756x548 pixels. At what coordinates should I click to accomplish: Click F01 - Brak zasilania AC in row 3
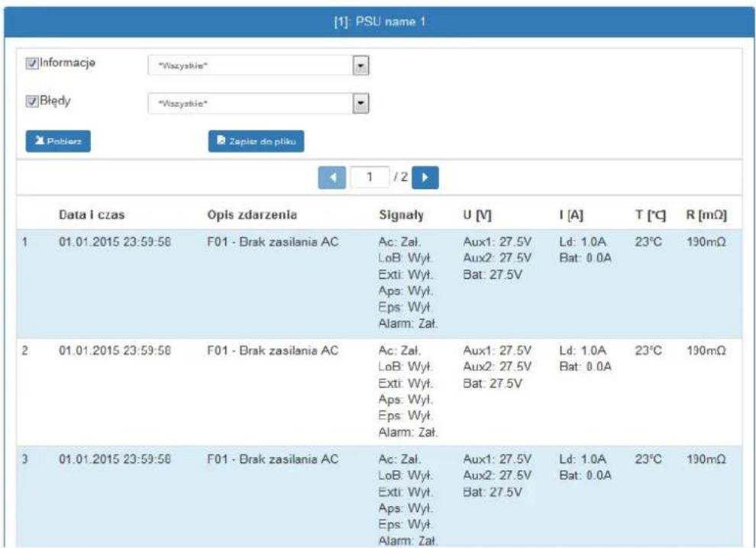[273, 459]
